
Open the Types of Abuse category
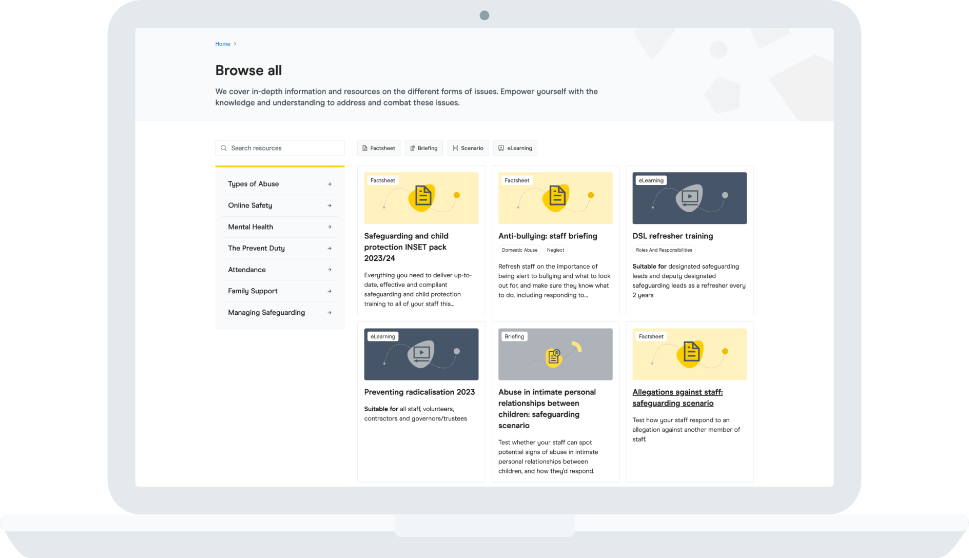tap(280, 184)
